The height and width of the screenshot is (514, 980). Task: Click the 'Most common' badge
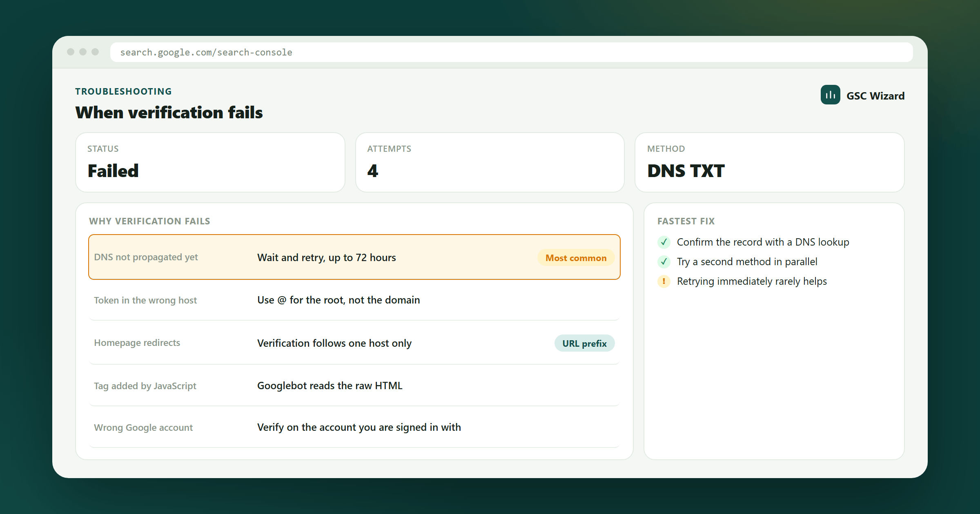pyautogui.click(x=576, y=258)
